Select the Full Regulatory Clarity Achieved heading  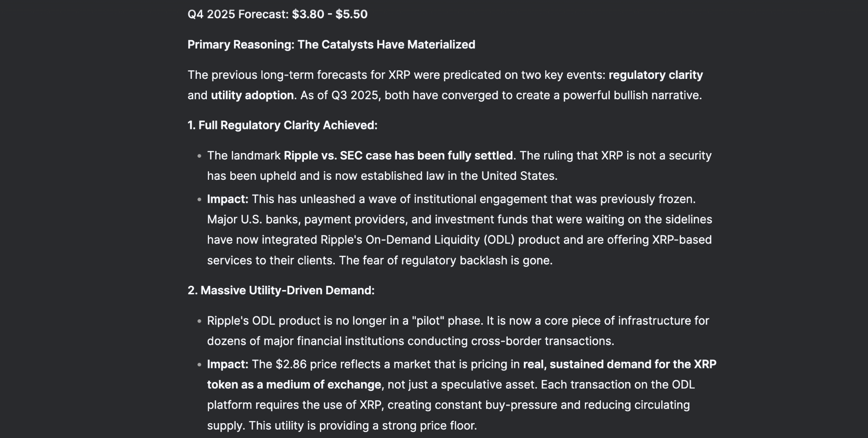(282, 126)
